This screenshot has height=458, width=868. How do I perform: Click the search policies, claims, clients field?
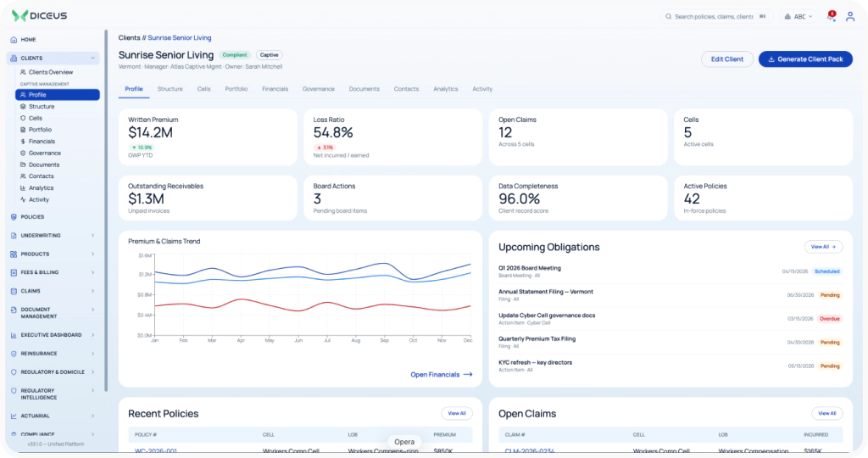717,17
